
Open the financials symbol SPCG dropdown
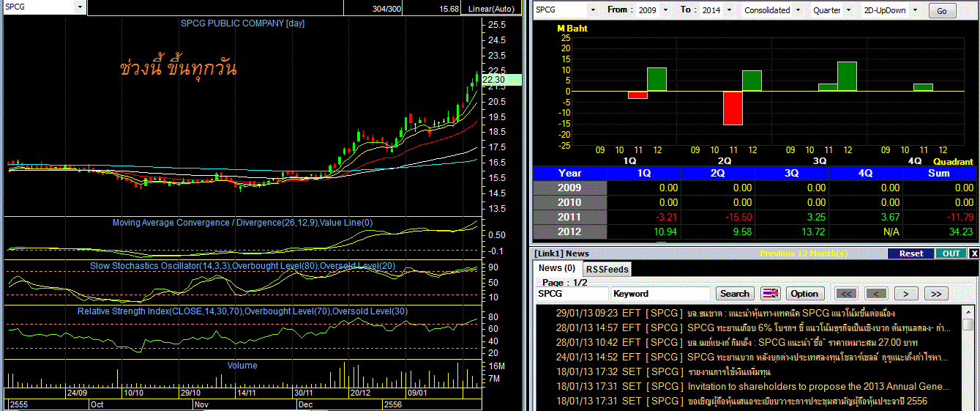[591, 10]
